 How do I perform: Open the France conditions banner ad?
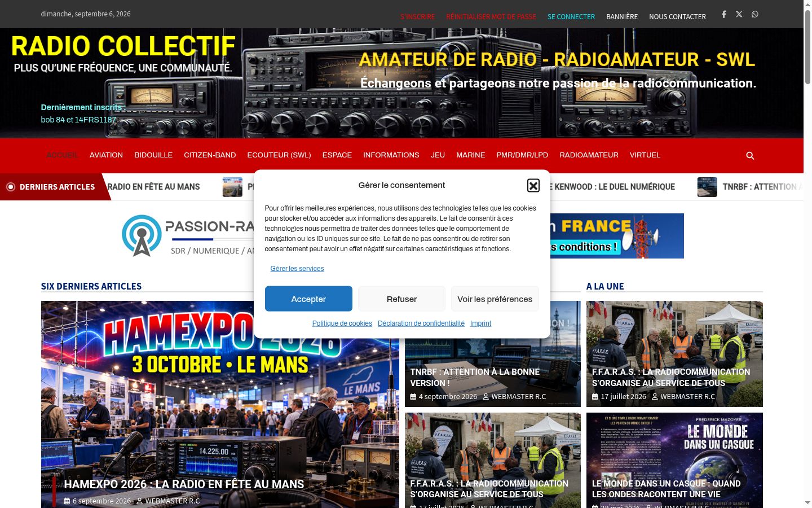(617, 236)
